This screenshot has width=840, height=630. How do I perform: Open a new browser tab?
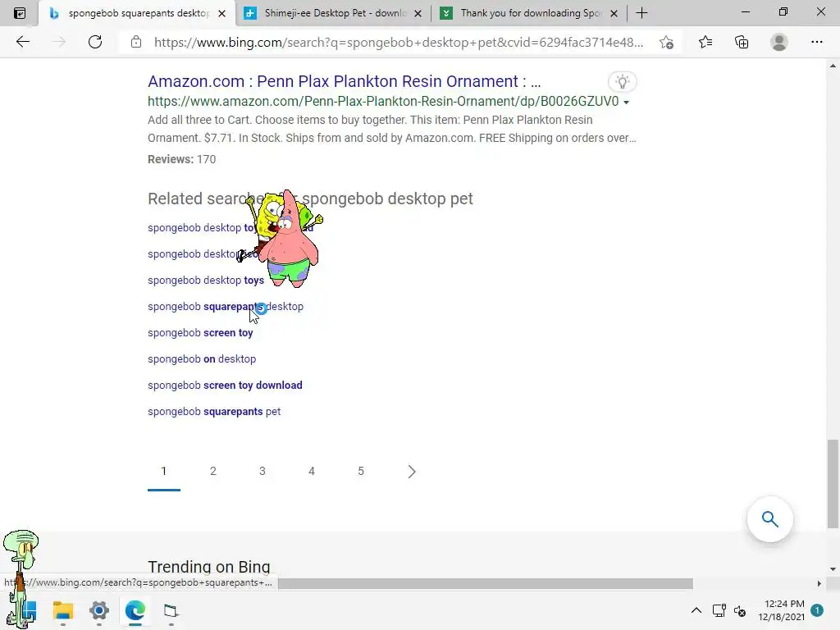point(641,13)
